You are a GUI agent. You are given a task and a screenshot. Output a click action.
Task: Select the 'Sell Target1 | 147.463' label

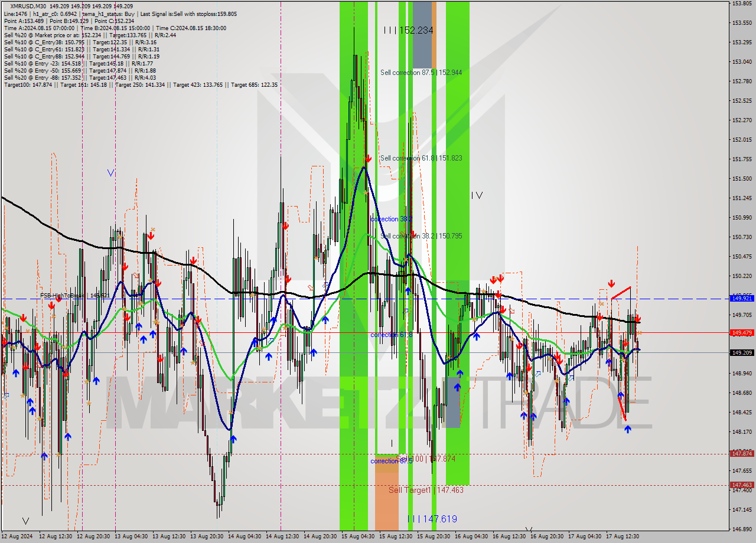pyautogui.click(x=426, y=490)
